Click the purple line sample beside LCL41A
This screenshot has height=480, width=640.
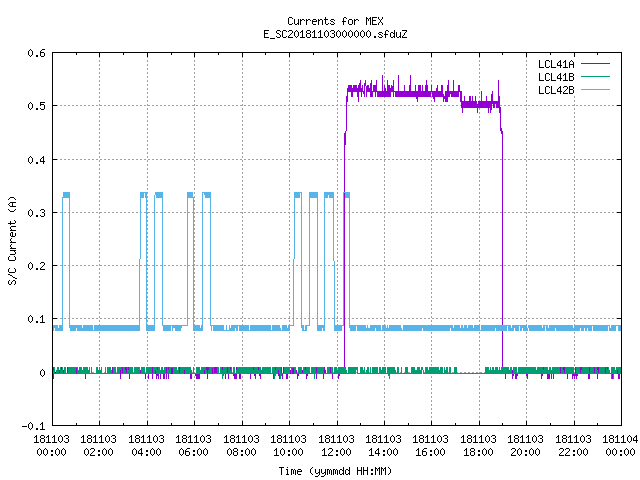[595, 64]
